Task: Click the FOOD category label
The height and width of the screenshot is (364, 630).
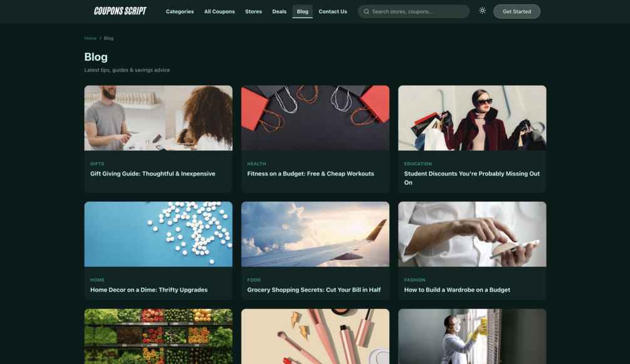Action: [254, 280]
